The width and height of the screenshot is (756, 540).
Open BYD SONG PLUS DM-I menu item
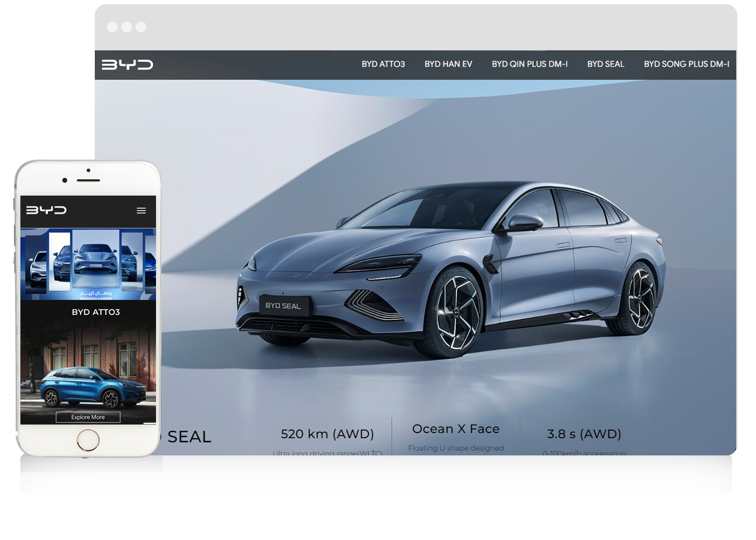[x=686, y=64]
